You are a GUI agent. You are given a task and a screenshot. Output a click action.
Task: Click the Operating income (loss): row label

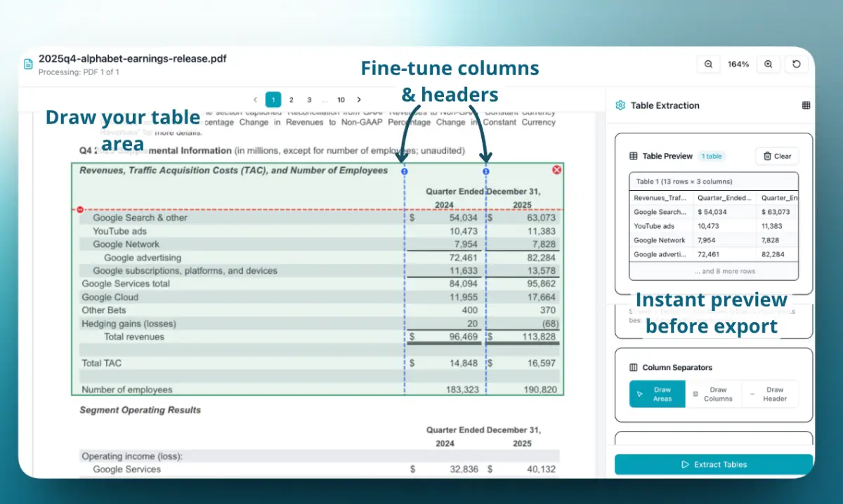point(132,456)
